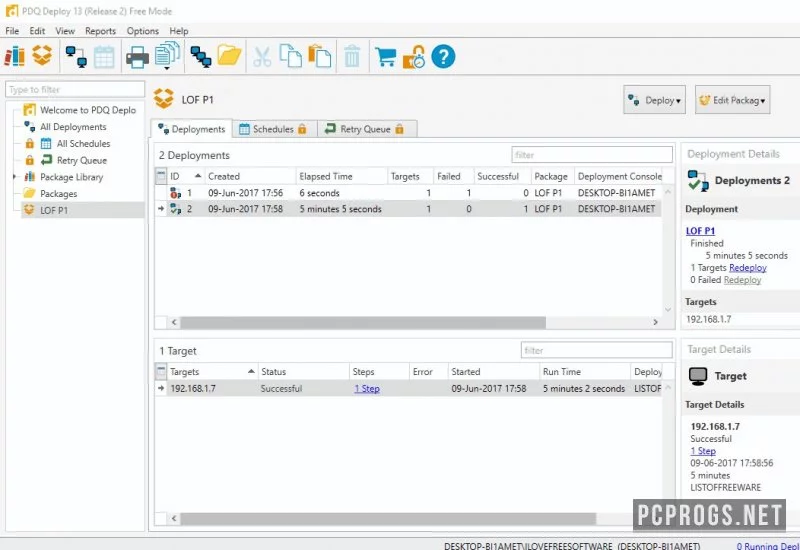Open the 1 Step link in target row
This screenshot has height=550, width=800.
point(367,388)
